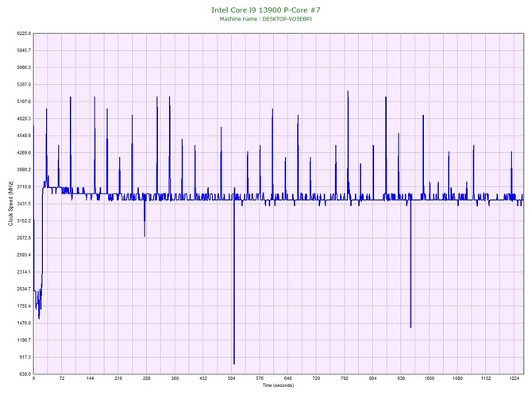The image size is (532, 399).
Task: Click the 432 time-axis tick label
Action: [203, 378]
